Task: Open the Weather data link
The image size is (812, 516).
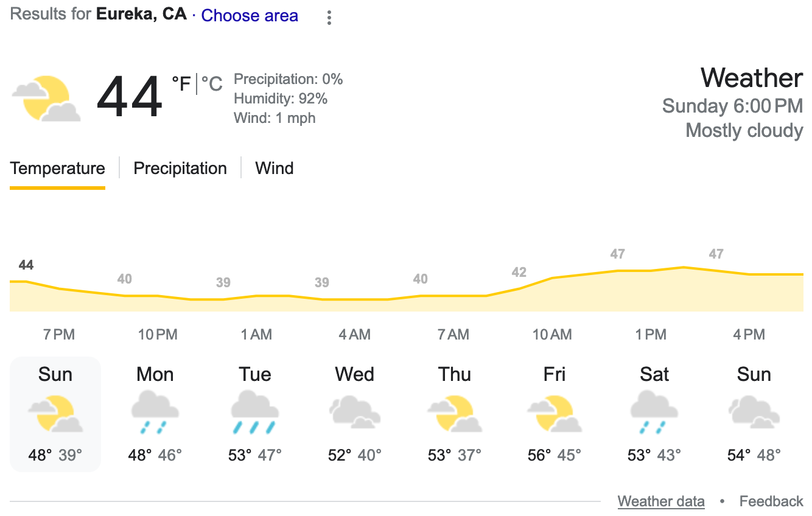Action: click(x=661, y=501)
